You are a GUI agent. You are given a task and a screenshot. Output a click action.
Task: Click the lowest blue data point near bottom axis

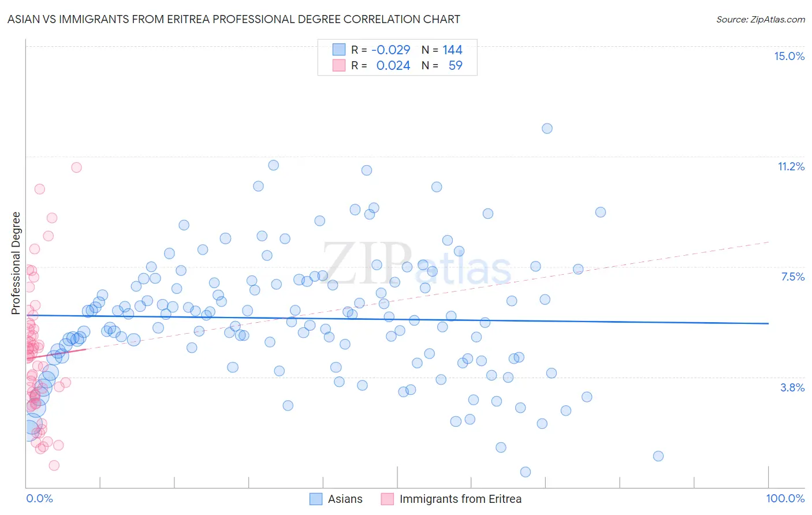tap(526, 472)
